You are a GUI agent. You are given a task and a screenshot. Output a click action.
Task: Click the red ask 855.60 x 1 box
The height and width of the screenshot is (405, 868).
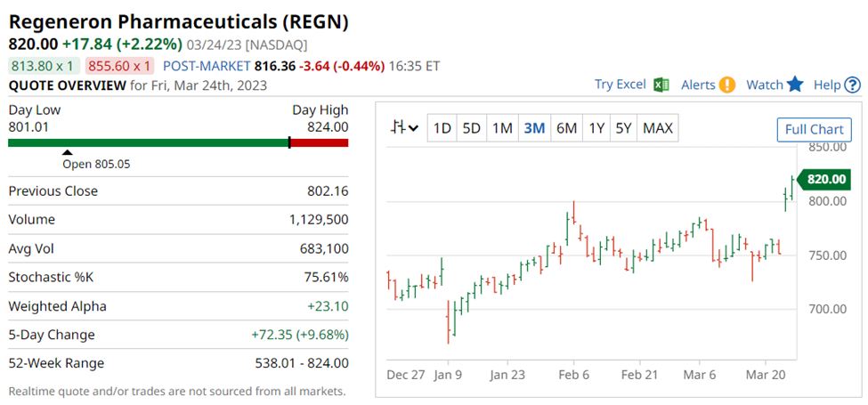(121, 66)
